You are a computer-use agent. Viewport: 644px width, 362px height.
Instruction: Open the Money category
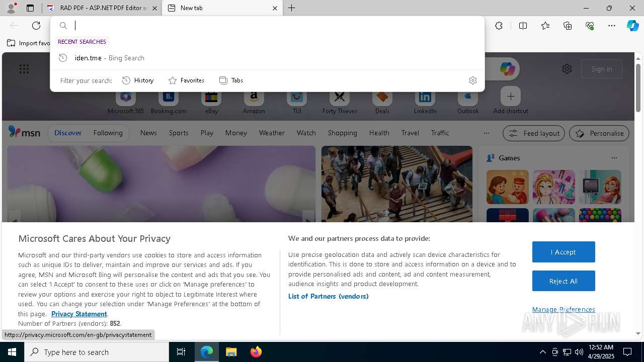pos(236,133)
